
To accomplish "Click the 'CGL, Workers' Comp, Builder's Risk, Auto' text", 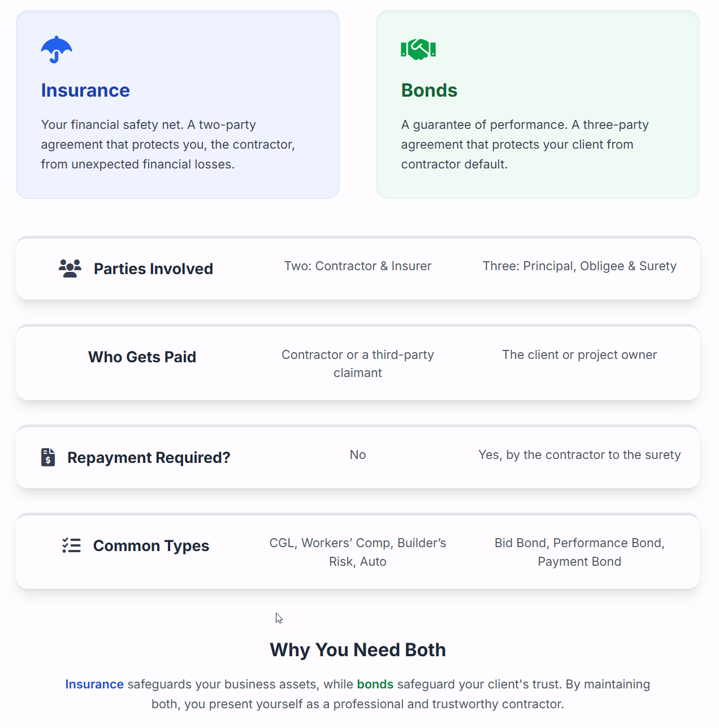I will click(x=358, y=552).
